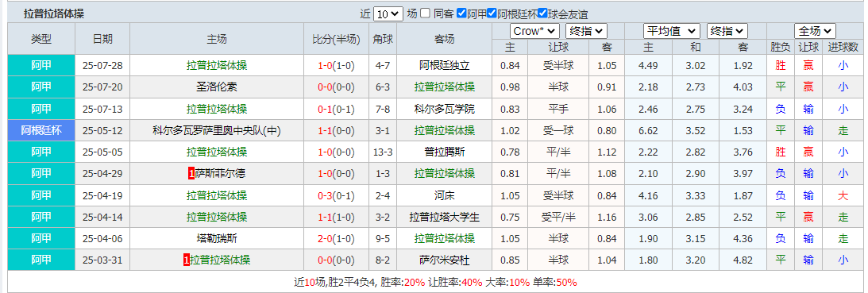868x293 pixels.
Task: Open the 终指 dropdown beside 平均值
Action: 727,31
